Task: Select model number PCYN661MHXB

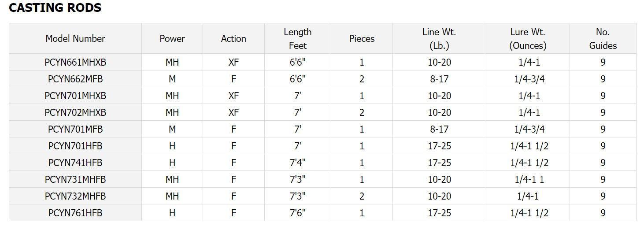Action: point(75,63)
